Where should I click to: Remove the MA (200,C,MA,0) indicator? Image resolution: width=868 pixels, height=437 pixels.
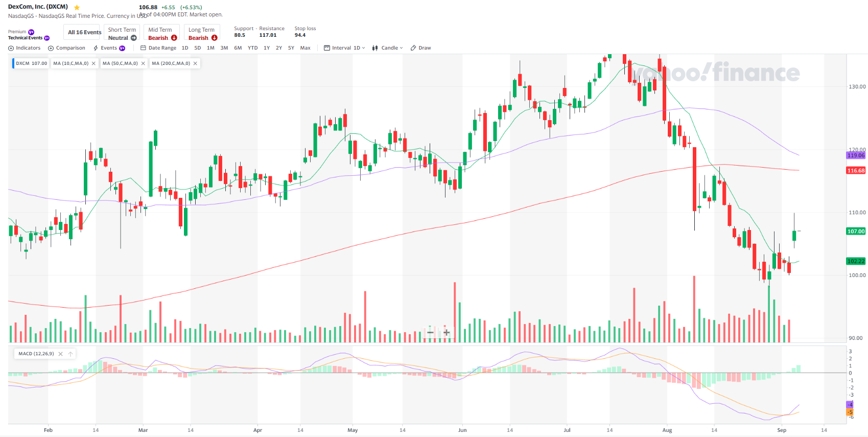(x=195, y=63)
